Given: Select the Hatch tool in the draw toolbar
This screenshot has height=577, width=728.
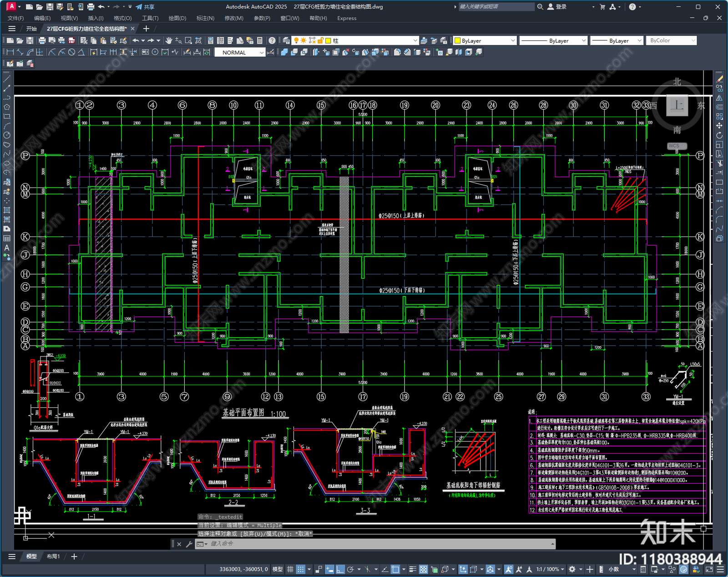Looking at the screenshot, I should point(7,210).
